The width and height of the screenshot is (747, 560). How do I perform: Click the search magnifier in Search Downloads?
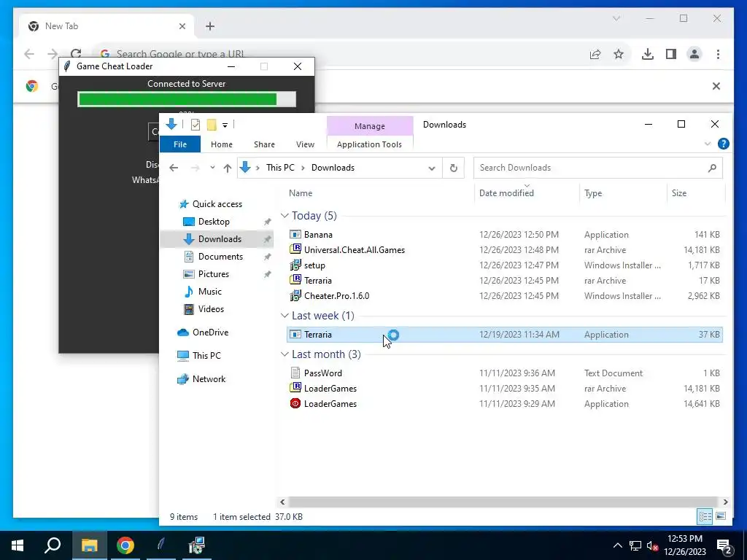tap(712, 168)
